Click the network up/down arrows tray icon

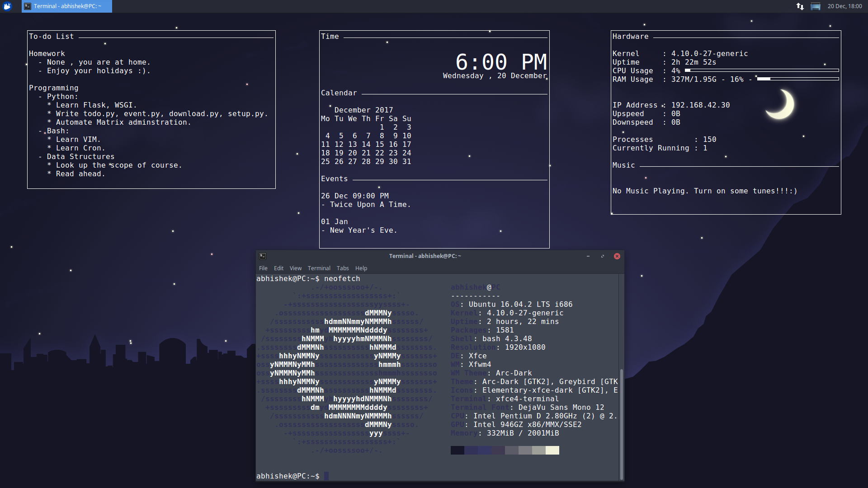coord(800,6)
